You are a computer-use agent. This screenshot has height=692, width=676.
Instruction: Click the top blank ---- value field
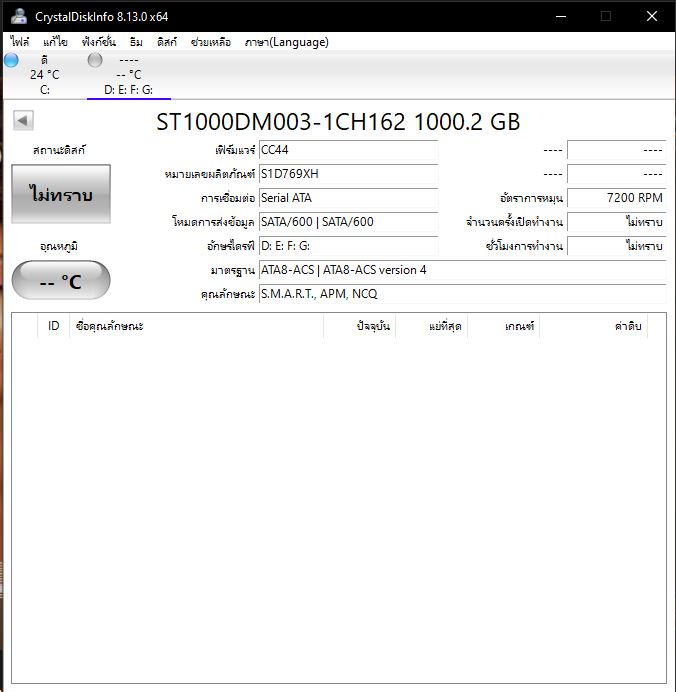[x=616, y=150]
